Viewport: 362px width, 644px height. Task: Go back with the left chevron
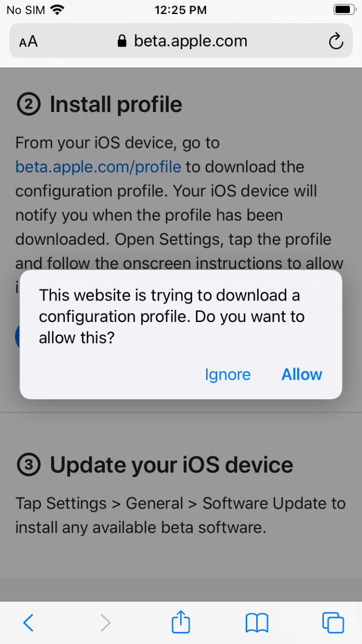[29, 622]
